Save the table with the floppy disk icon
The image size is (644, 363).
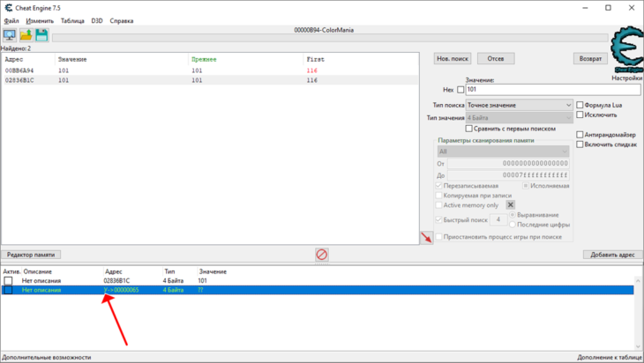point(41,35)
